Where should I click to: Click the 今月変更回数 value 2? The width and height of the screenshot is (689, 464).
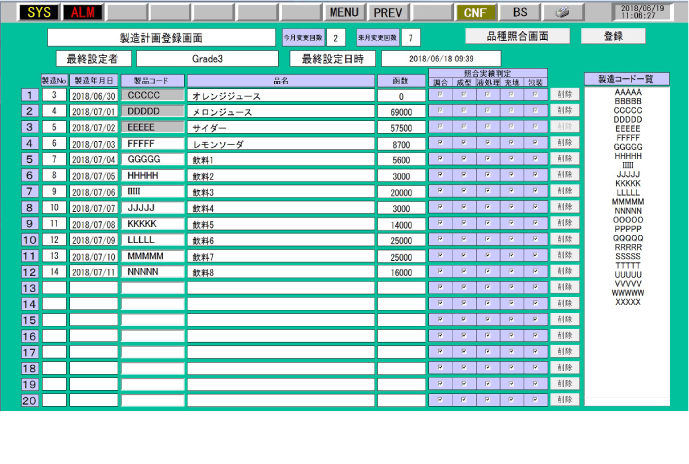click(336, 38)
